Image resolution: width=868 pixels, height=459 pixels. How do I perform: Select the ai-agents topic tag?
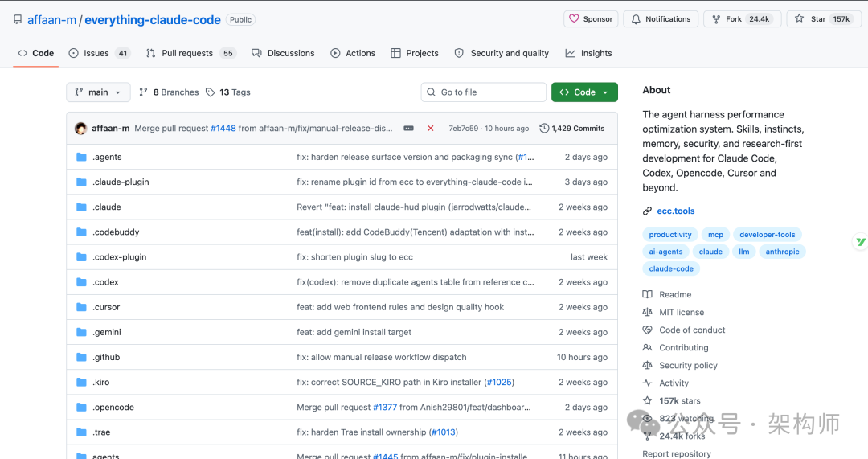click(x=665, y=252)
